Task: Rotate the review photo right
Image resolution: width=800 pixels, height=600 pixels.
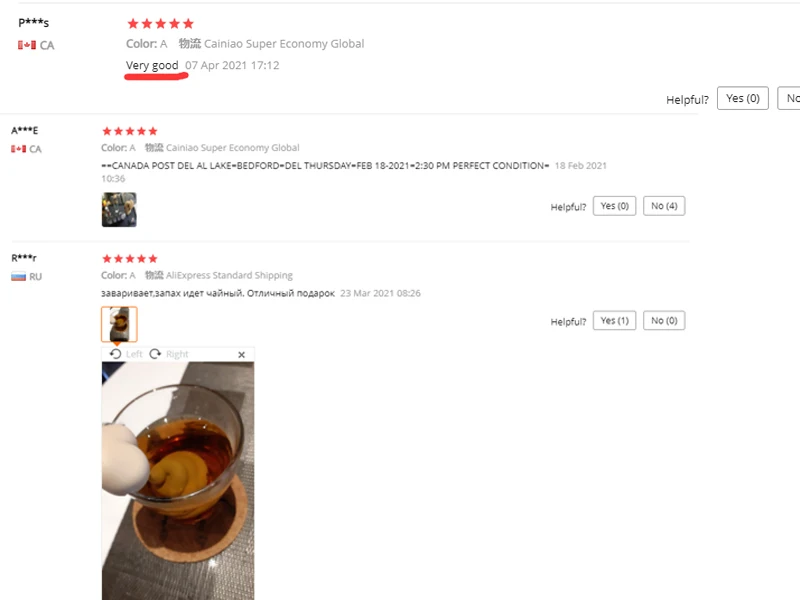Action: coord(169,354)
